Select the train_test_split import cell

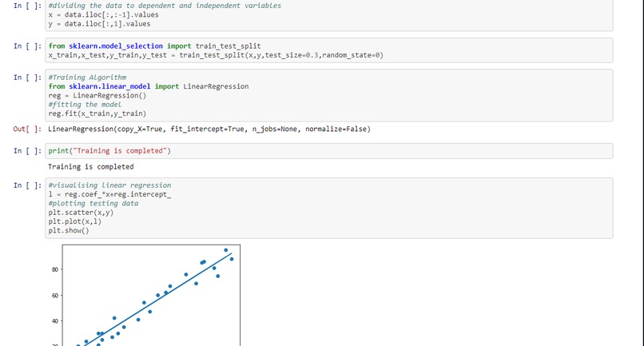coord(329,50)
